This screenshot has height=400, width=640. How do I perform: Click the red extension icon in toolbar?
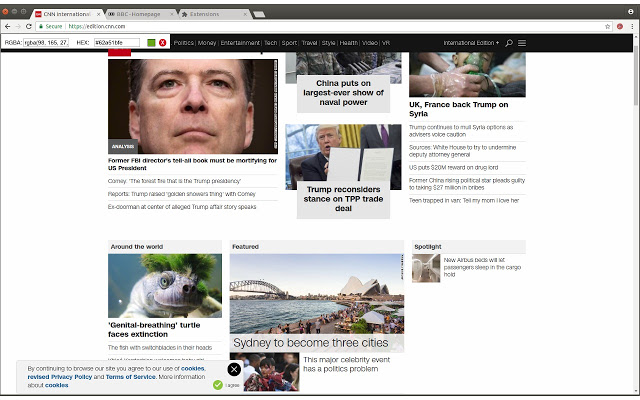619,26
